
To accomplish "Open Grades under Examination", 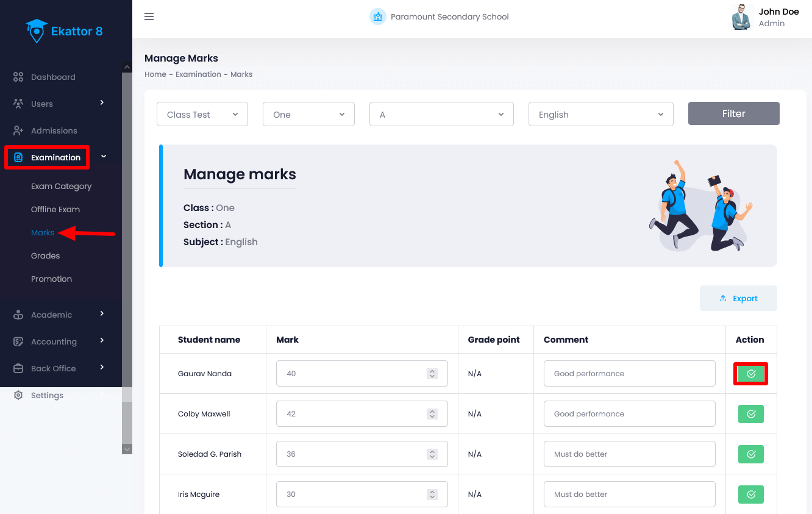I will (x=46, y=256).
